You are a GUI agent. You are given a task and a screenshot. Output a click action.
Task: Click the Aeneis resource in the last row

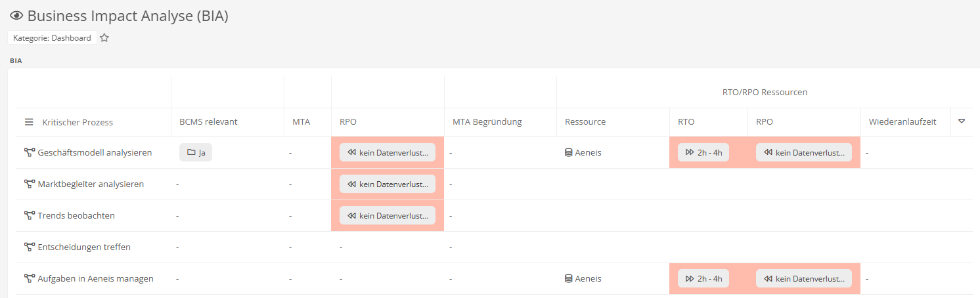583,278
